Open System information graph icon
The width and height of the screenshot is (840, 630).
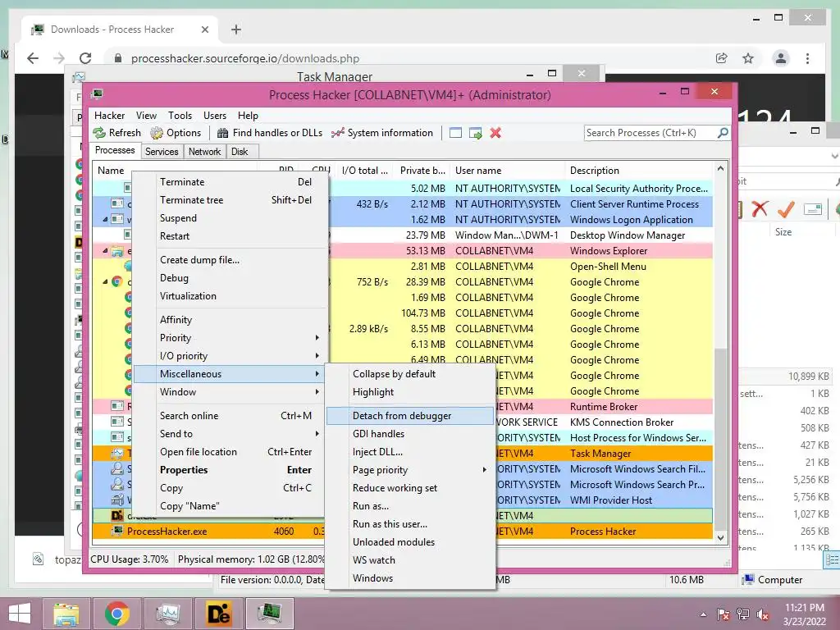tap(337, 133)
